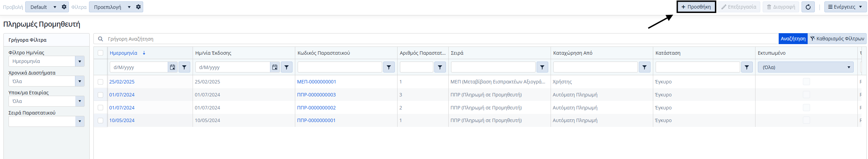Click filter funnel for Αριθμός Παραστατικού column
Image resolution: width=868 pixels, height=159 pixels.
click(x=440, y=67)
